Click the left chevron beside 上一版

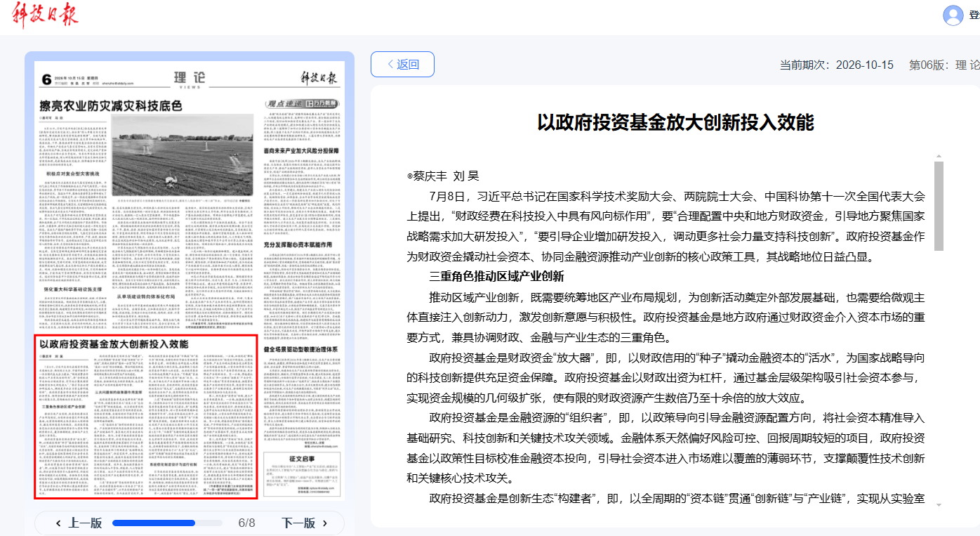tap(58, 523)
